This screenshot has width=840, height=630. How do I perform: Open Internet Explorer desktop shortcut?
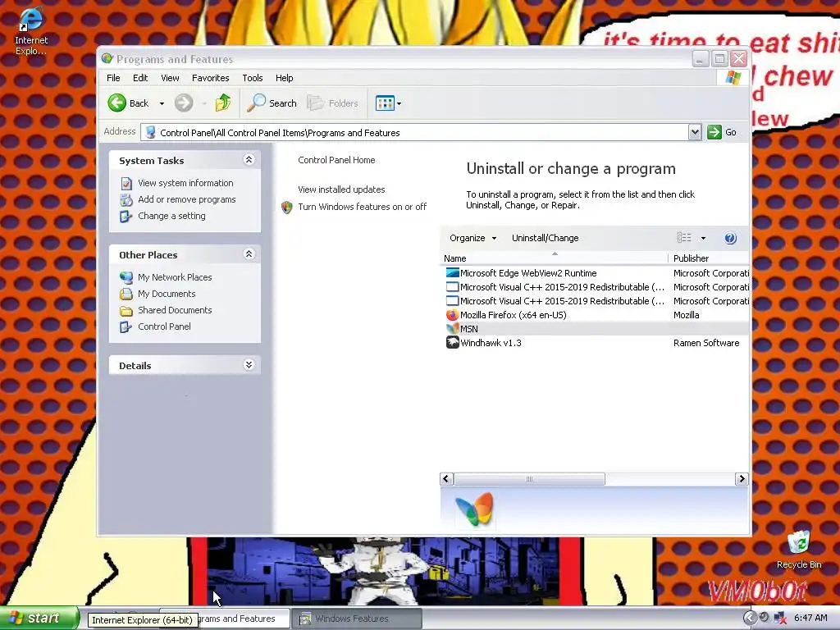coord(31,31)
